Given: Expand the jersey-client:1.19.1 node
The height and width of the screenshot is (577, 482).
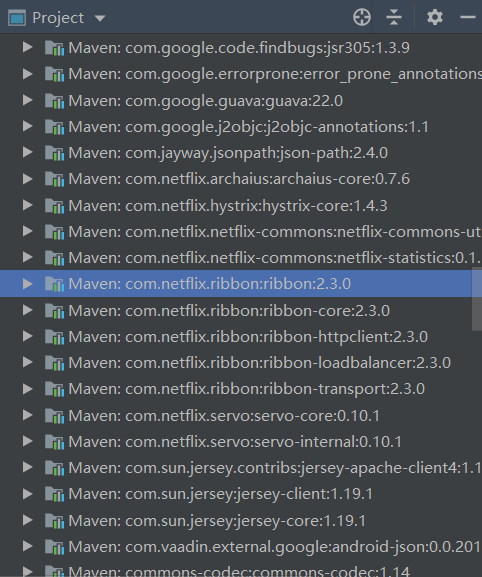Looking at the screenshot, I should point(28,494).
